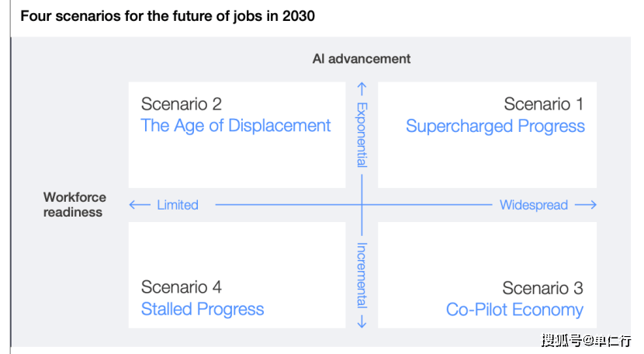Select the vertical Incremental axis label
The height and width of the screenshot is (354, 644).
coord(362,275)
